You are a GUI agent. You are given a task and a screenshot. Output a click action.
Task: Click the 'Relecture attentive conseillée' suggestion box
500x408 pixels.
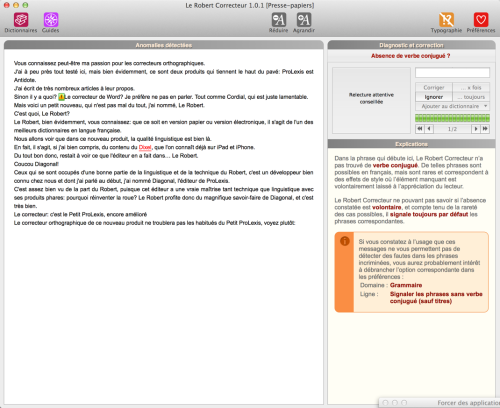pyautogui.click(x=371, y=100)
